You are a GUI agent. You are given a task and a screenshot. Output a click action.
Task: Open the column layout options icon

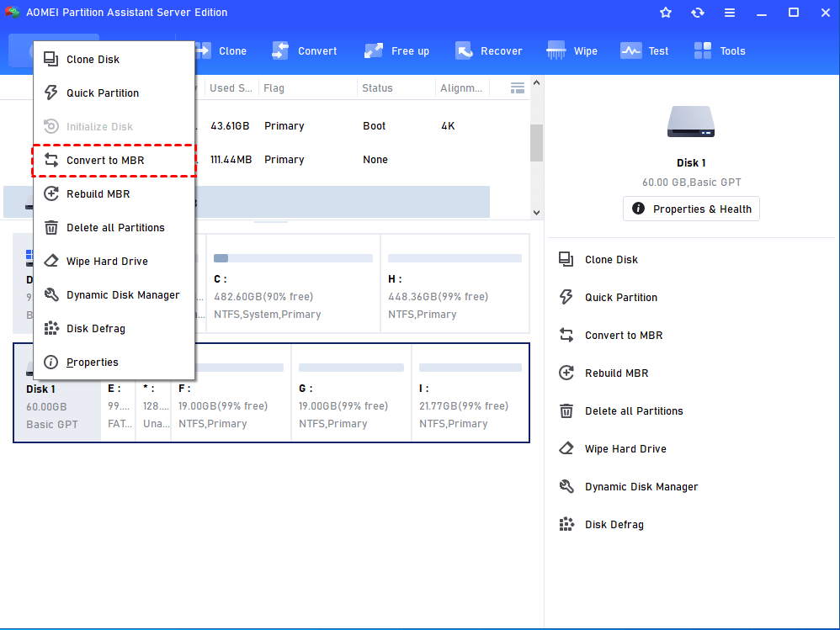(518, 88)
